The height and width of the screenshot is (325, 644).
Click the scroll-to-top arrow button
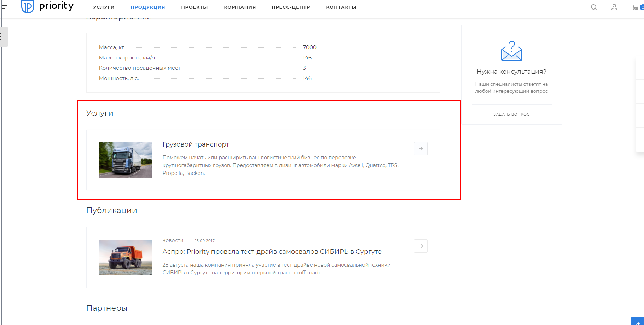[638, 321]
